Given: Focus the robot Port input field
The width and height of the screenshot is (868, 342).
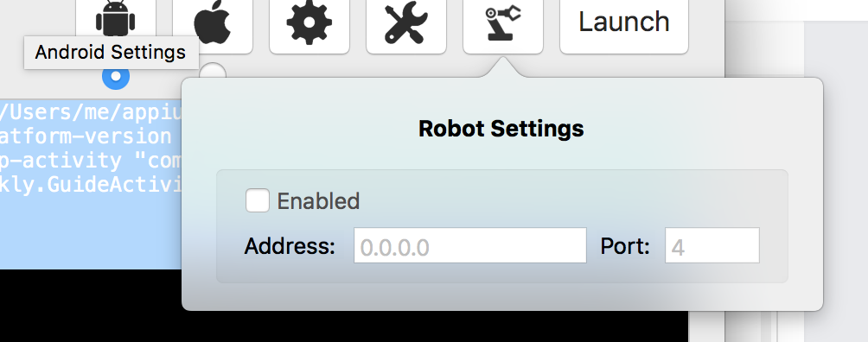Looking at the screenshot, I should (x=712, y=245).
